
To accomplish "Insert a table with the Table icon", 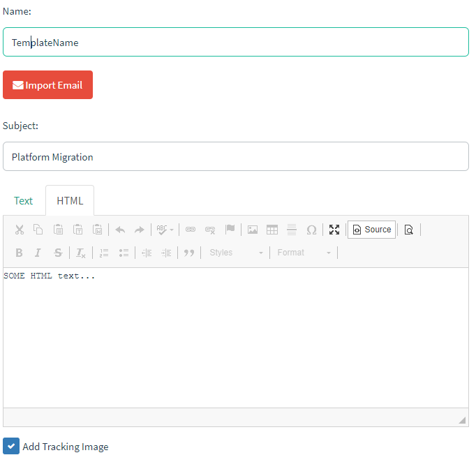I will tap(272, 230).
